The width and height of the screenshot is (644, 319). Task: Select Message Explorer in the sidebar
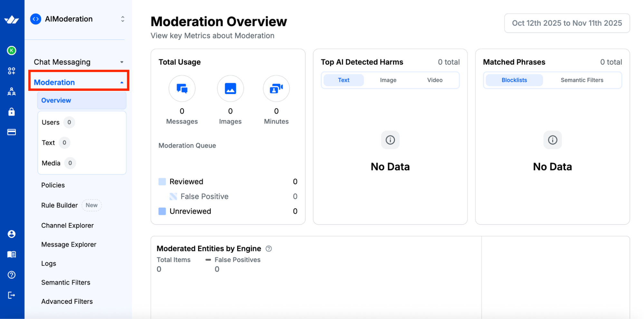(69, 244)
